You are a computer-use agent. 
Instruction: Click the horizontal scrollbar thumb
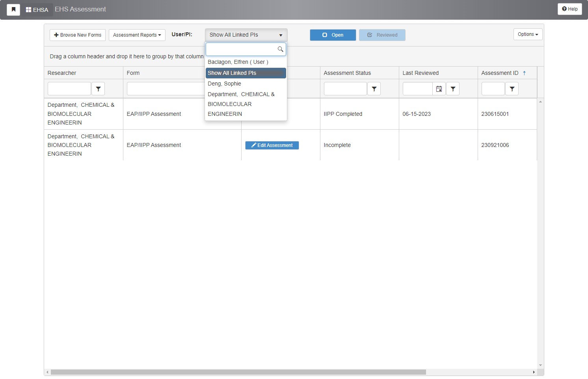coord(238,372)
